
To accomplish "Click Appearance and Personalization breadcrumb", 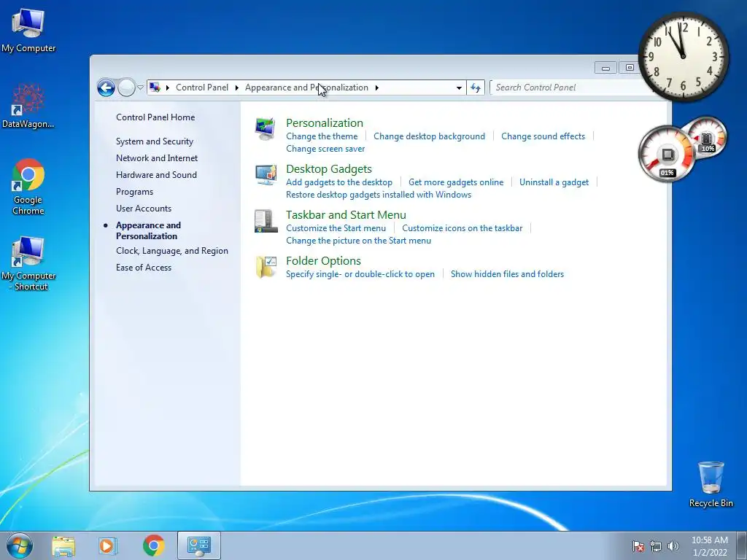I will click(306, 87).
